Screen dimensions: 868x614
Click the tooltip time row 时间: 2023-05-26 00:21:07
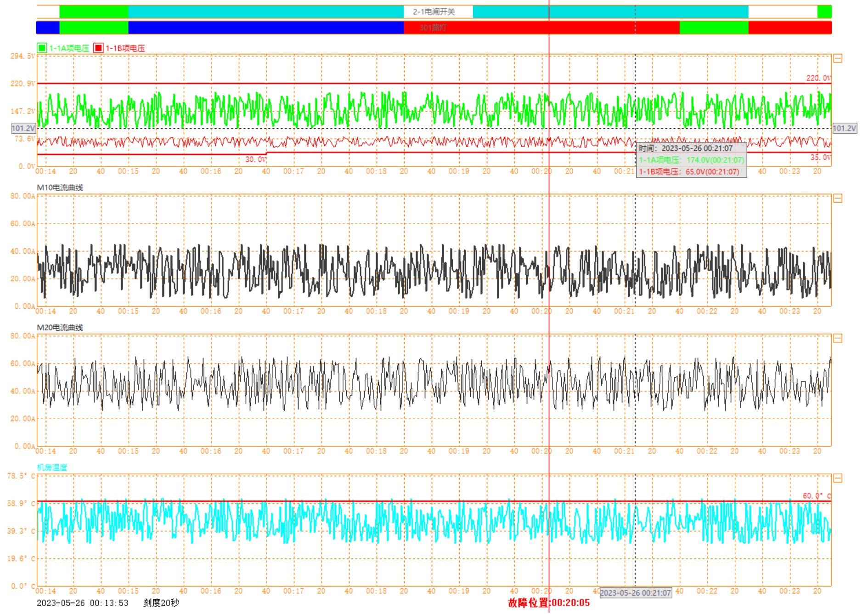(686, 148)
